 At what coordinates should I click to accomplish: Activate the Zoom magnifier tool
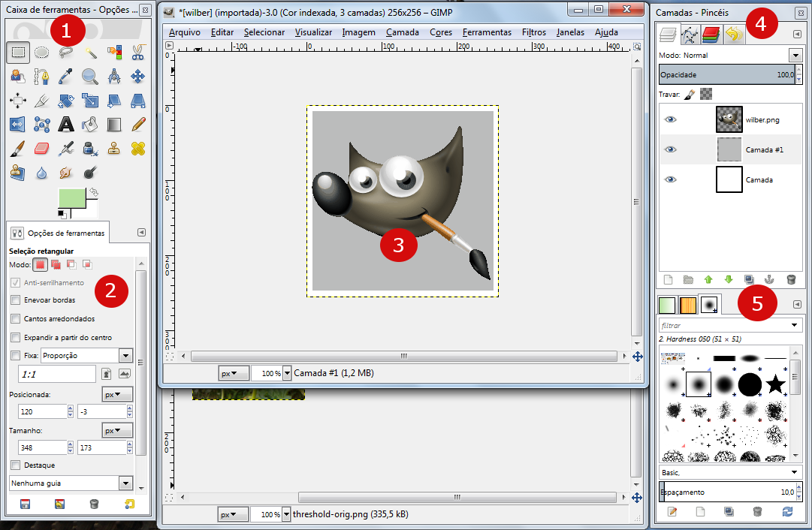coord(90,76)
